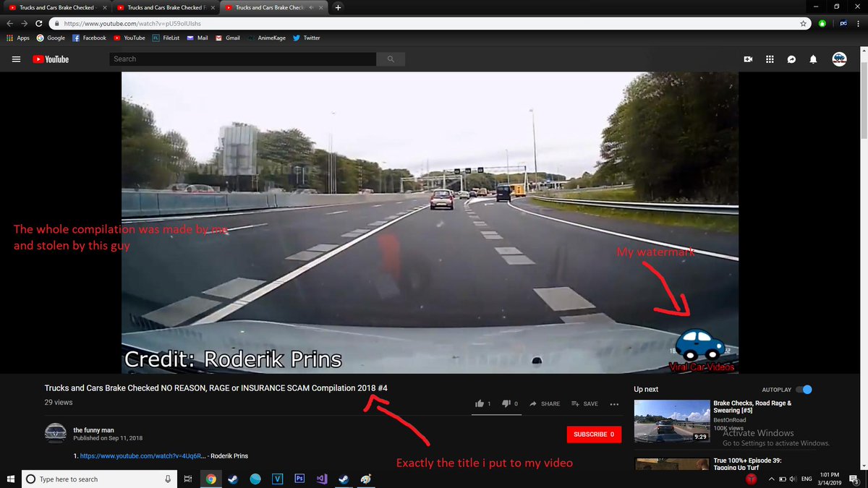Viewport: 868px width, 488px height.
Task: Open Photoshop from the taskbar
Action: tap(299, 479)
